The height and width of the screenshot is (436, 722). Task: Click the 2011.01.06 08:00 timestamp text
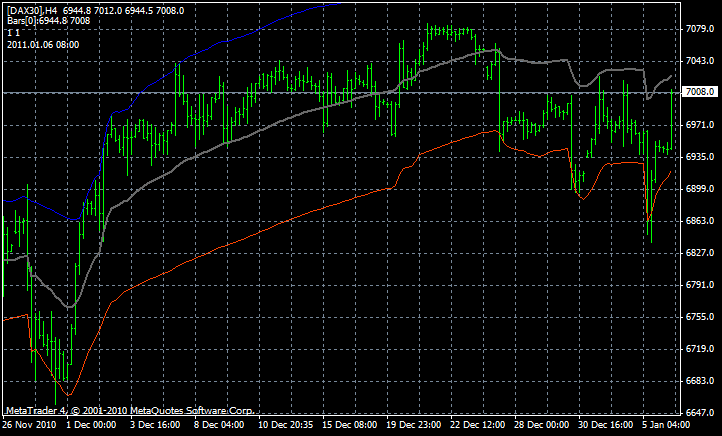pyautogui.click(x=43, y=45)
